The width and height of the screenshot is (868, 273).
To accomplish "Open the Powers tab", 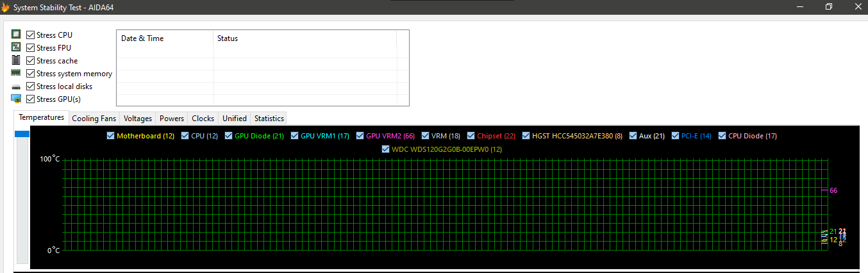I will [172, 119].
